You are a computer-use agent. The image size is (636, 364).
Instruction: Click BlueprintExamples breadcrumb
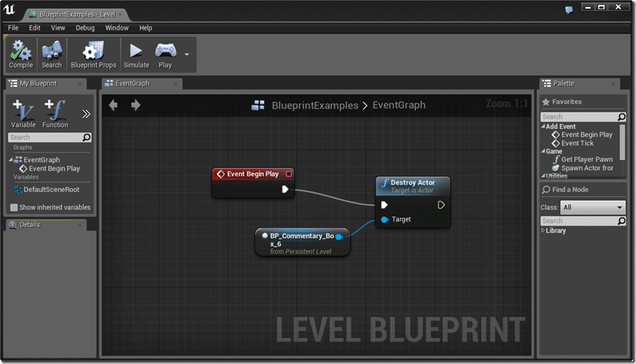coord(315,106)
